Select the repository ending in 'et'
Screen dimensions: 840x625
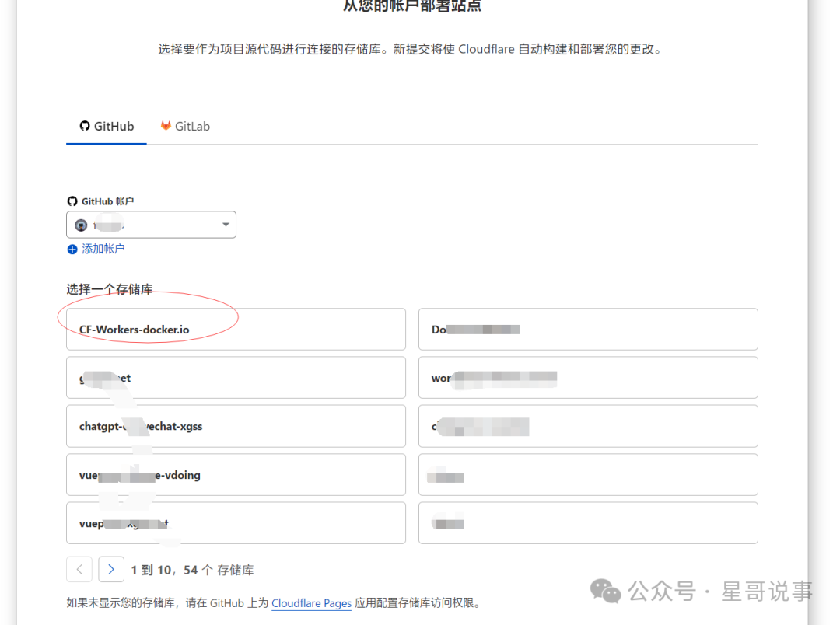(x=236, y=378)
